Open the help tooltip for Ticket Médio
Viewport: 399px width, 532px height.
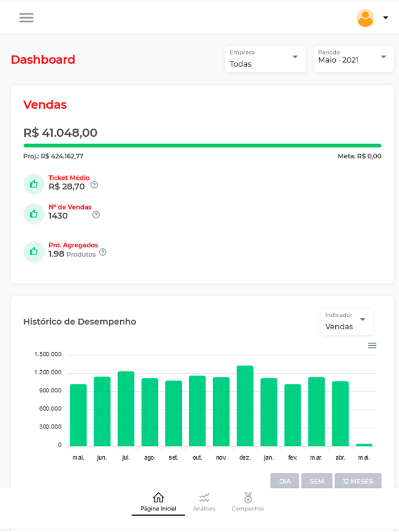[x=94, y=185]
